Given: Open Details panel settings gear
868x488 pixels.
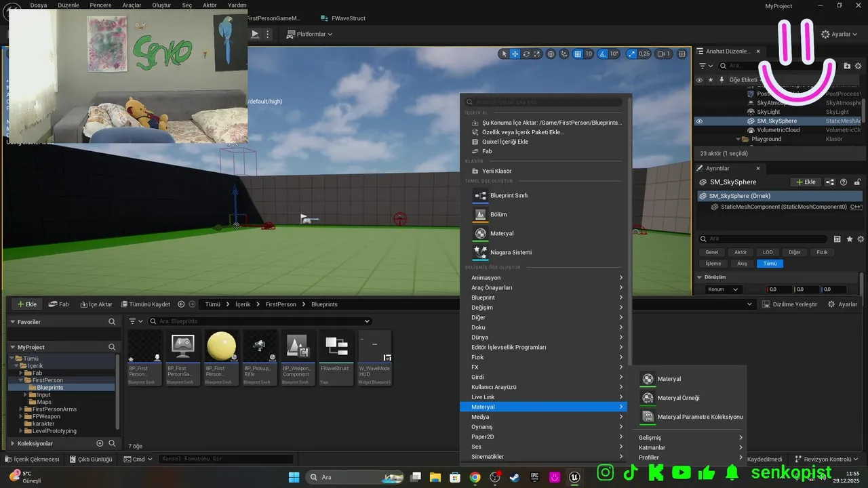Looking at the screenshot, I should (861, 239).
